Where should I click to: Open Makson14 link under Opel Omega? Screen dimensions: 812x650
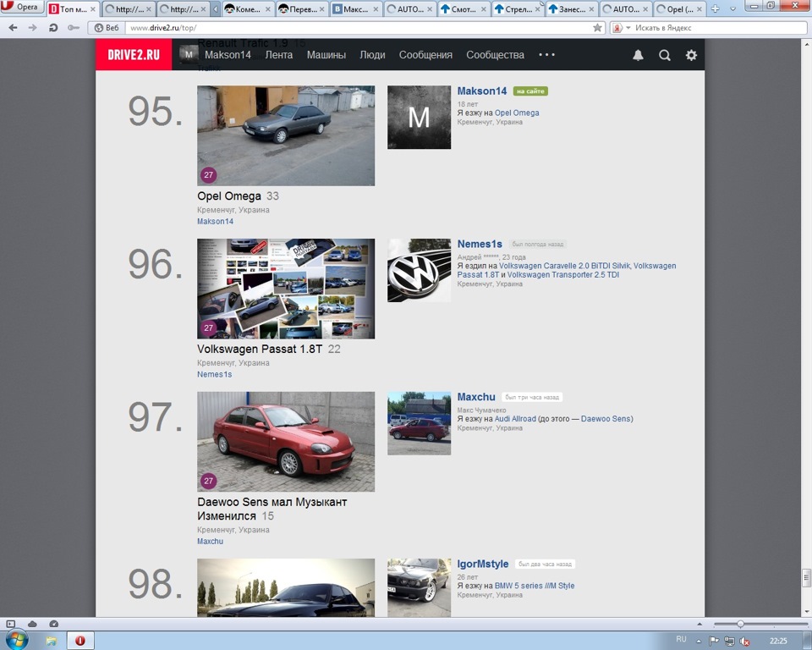tap(215, 222)
